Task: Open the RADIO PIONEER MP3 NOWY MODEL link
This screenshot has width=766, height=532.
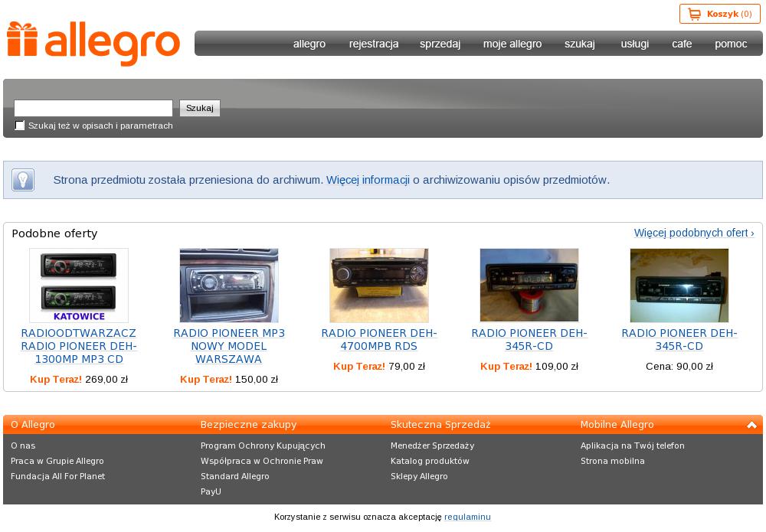Action: pos(229,346)
